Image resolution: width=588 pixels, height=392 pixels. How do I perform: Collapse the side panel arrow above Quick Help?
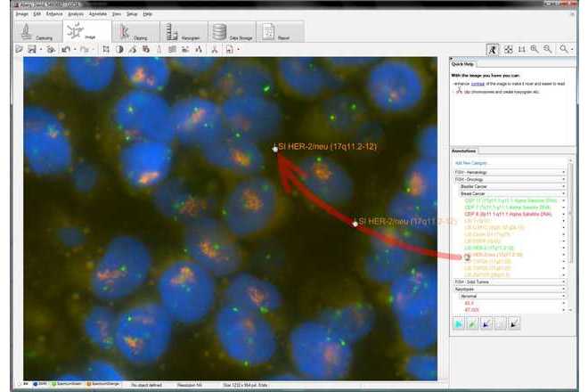(x=452, y=59)
